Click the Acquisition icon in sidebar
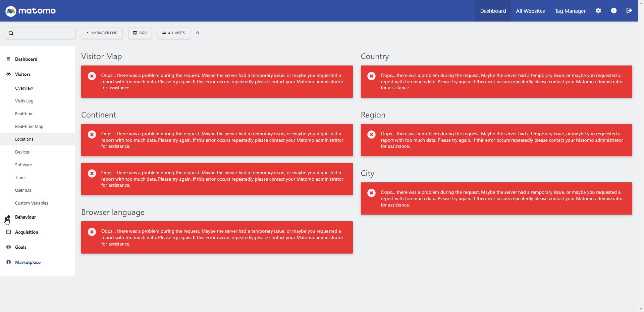 (x=9, y=232)
